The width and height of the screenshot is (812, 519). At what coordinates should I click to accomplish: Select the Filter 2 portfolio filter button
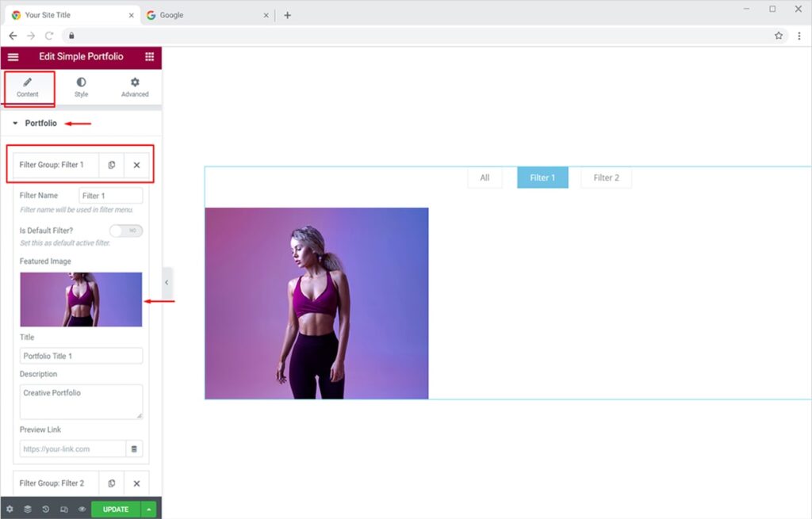point(606,177)
